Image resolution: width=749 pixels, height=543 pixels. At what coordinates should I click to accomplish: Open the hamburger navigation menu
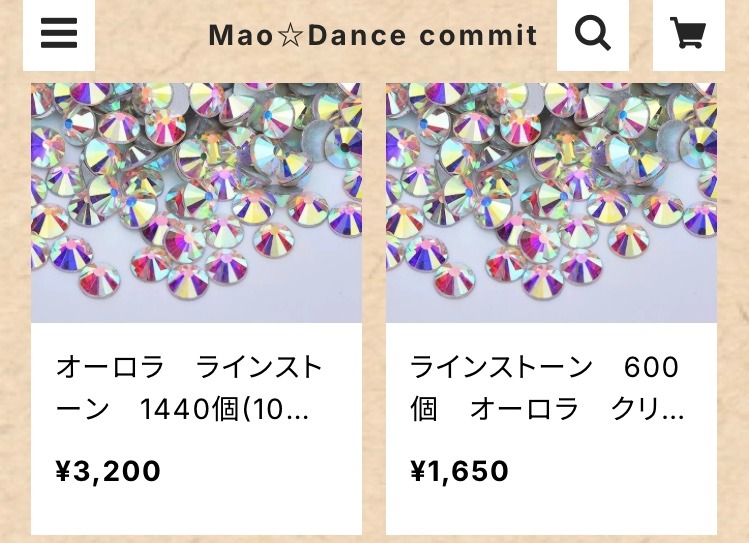(x=59, y=34)
